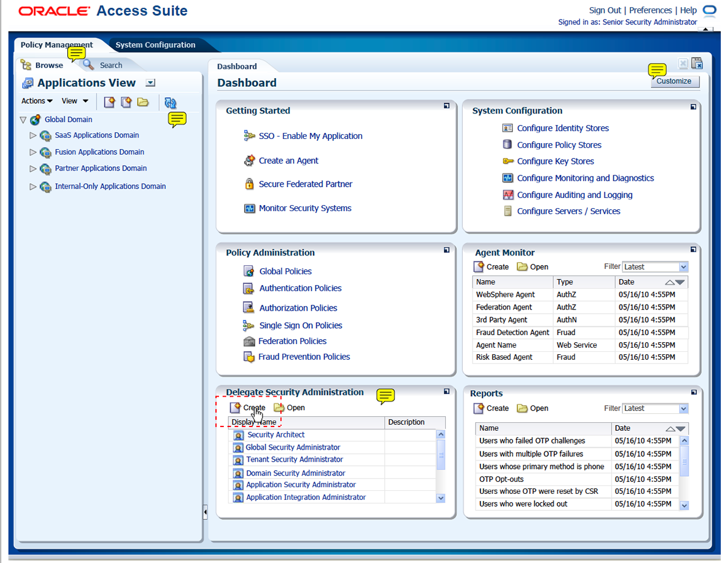Click the user icon beside Tenant Security Administrator
Image resolution: width=728 pixels, height=563 pixels.
[x=238, y=460]
